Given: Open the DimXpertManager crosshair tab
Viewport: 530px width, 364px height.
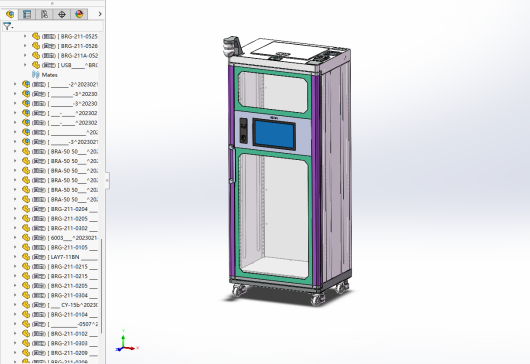Looking at the screenshot, I should click(62, 14).
